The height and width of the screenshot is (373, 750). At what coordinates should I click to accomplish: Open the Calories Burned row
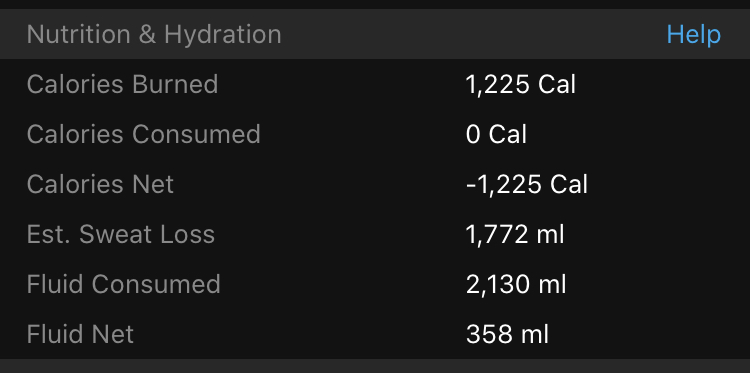[x=375, y=84]
